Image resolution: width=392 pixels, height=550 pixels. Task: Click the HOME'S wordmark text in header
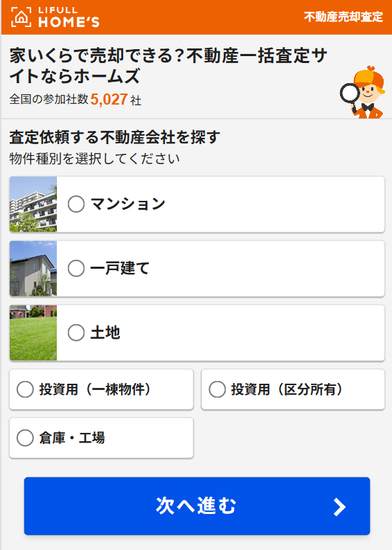pos(69,22)
